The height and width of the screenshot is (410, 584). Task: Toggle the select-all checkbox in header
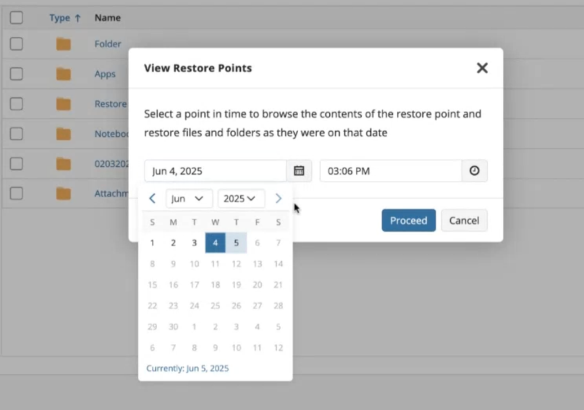coord(16,18)
